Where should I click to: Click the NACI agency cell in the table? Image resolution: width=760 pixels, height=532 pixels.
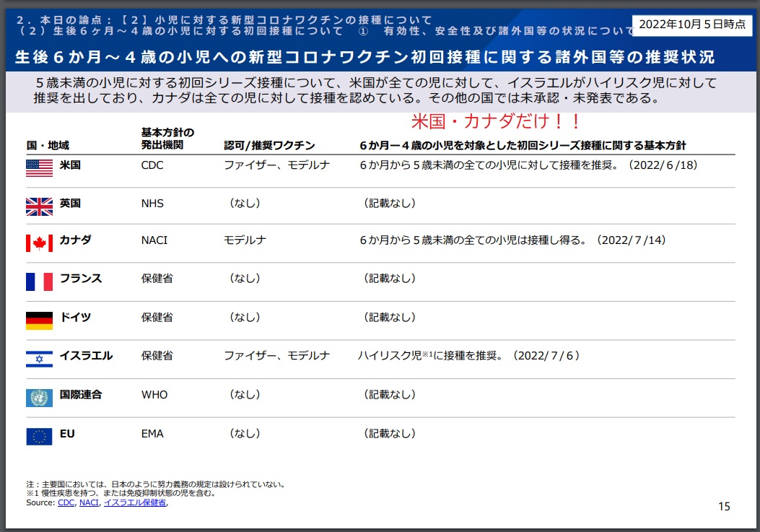pyautogui.click(x=154, y=240)
